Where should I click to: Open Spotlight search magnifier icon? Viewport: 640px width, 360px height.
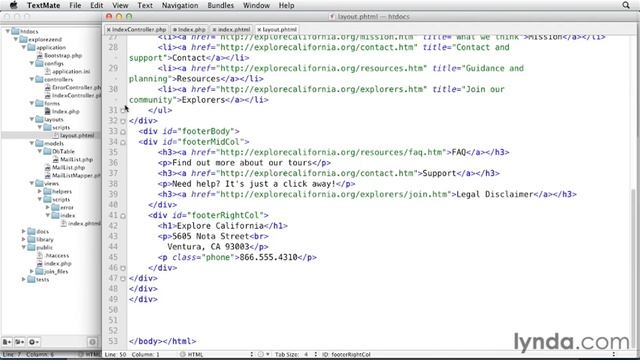tap(626, 5)
